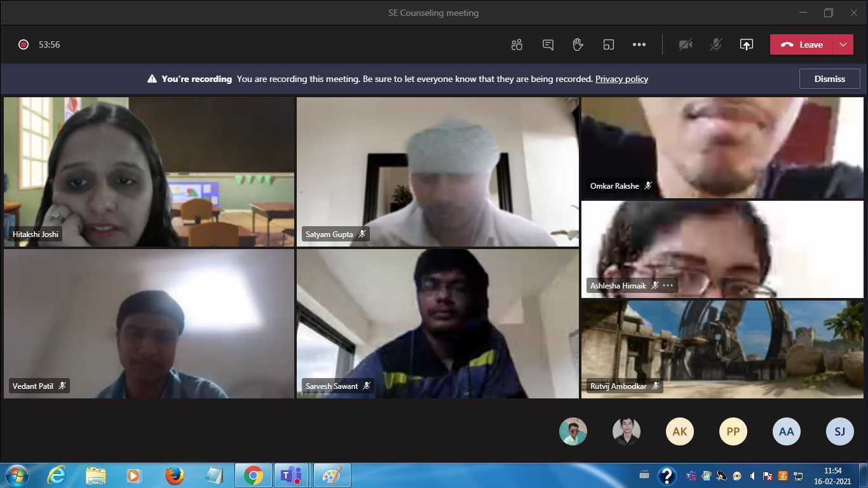Select Hitakshi Joshi's video tile

[149, 172]
